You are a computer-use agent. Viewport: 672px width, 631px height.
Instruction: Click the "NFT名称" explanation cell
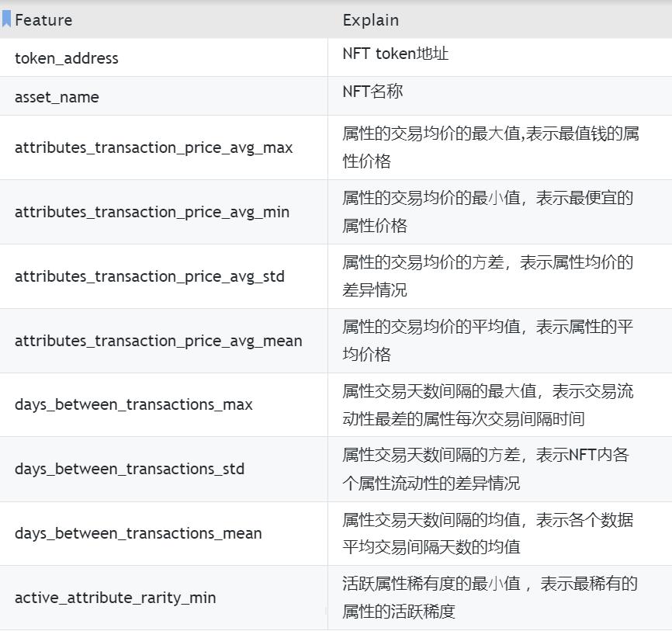point(372,92)
